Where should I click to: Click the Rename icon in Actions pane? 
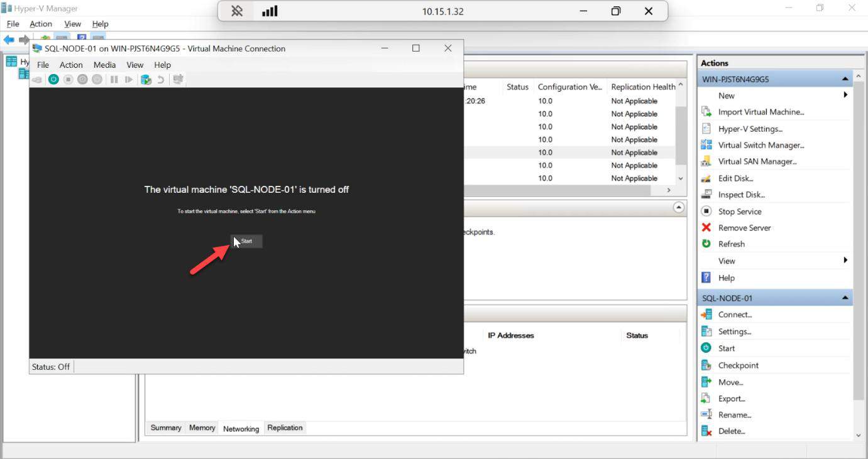pos(706,414)
